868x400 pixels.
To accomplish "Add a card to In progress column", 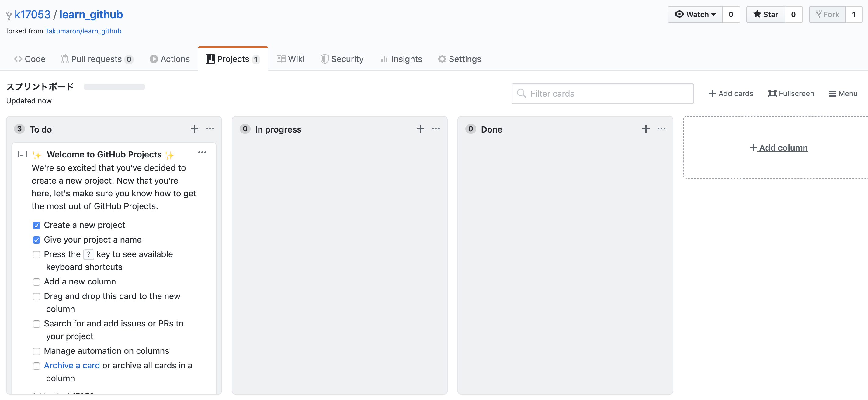I will [420, 129].
